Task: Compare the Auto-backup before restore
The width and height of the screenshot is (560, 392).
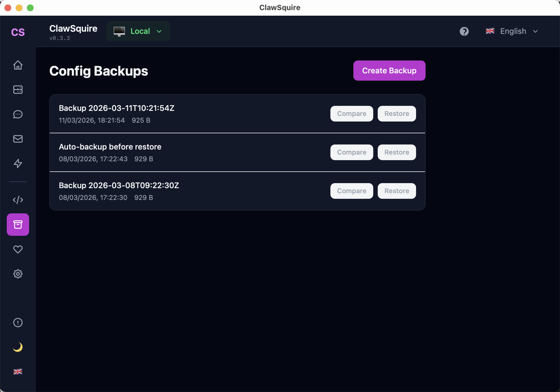Action: pos(351,152)
